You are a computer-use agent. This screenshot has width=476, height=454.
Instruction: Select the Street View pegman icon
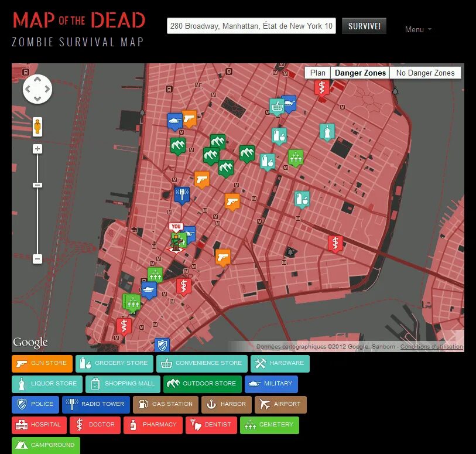(x=37, y=127)
